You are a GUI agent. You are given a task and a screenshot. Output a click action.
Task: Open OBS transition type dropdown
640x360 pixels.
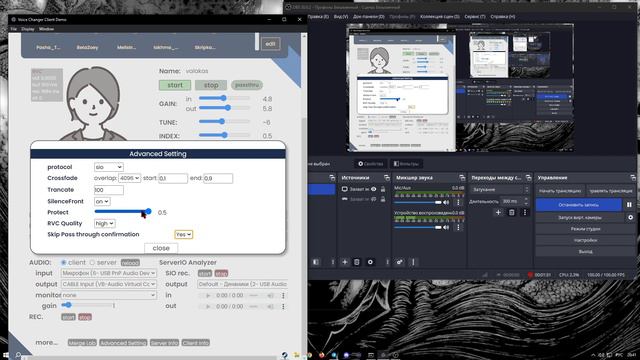[x=500, y=190]
